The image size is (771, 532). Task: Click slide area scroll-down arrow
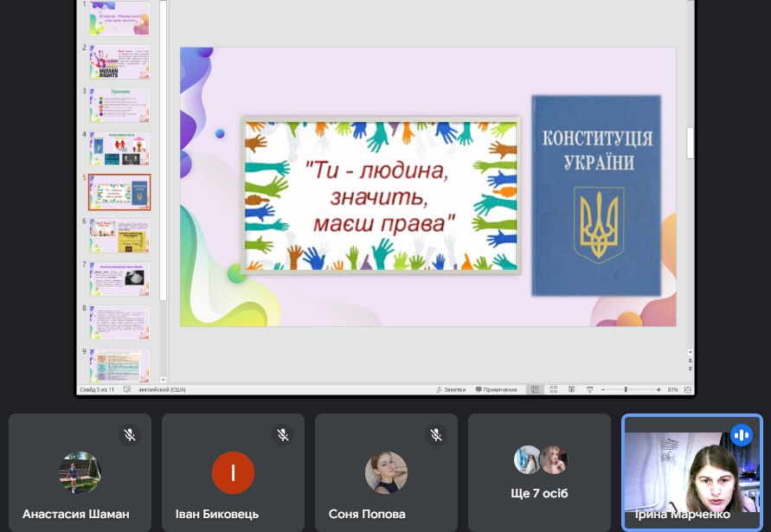(x=690, y=352)
